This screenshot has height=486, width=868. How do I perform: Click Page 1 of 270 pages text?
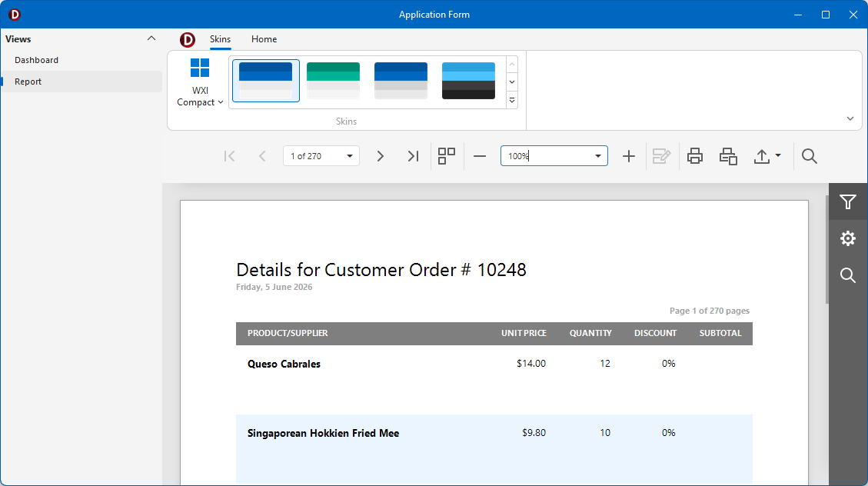pos(710,311)
